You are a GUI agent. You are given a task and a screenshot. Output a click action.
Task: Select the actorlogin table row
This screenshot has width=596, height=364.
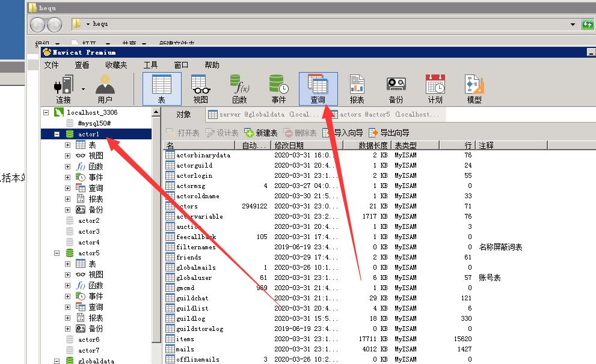194,176
